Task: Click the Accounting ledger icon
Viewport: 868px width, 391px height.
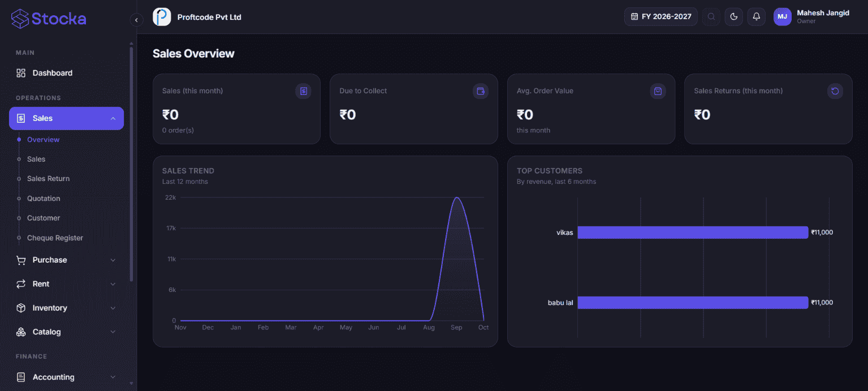Action: pyautogui.click(x=21, y=377)
